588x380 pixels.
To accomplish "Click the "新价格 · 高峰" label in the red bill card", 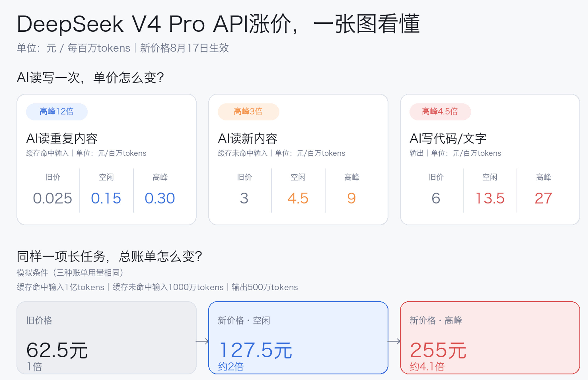I will point(436,321).
